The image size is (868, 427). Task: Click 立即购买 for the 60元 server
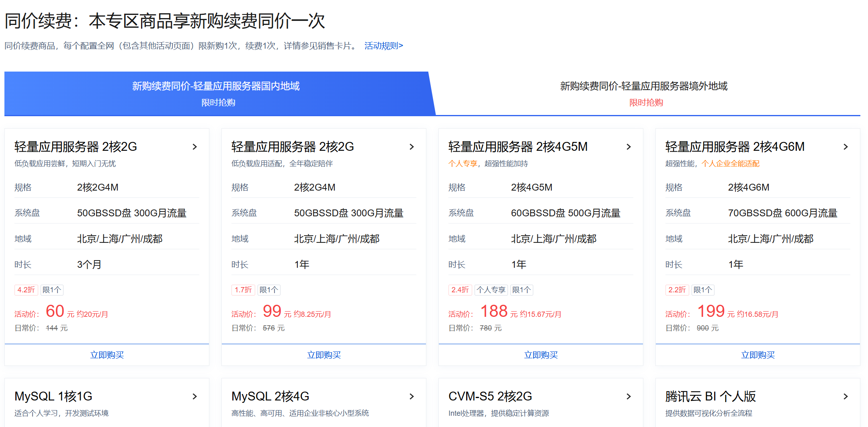click(107, 355)
